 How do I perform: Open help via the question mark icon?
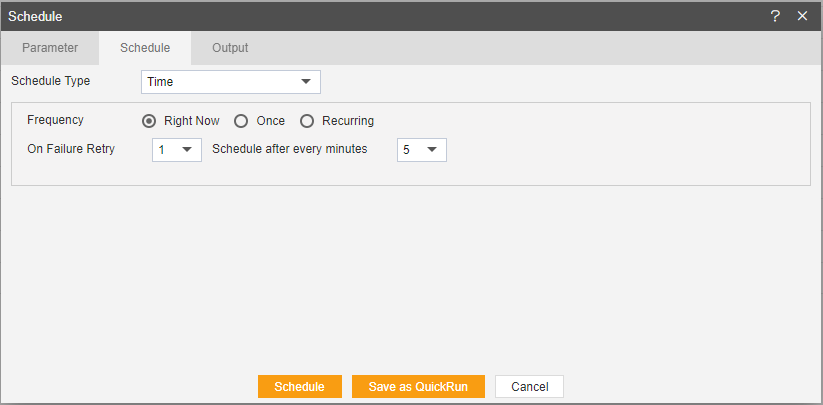(x=775, y=16)
